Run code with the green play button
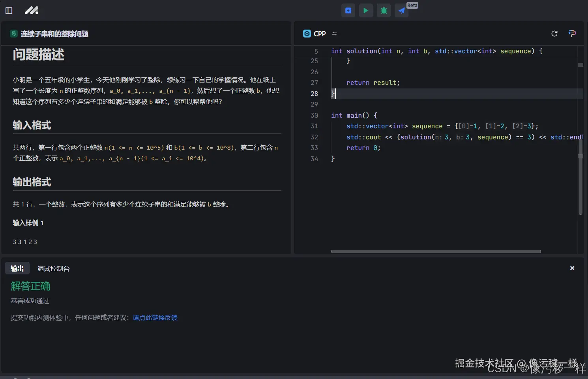Viewport: 588px width, 379px height. 366,11
